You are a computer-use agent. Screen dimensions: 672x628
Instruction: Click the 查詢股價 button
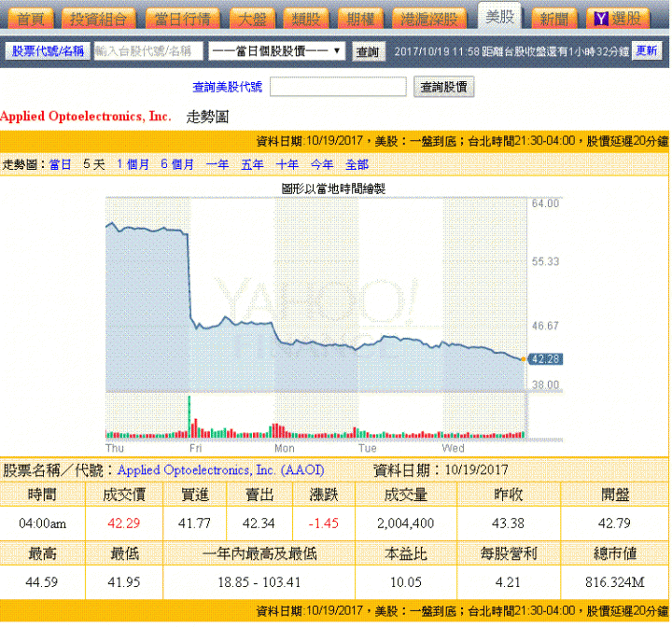(443, 87)
